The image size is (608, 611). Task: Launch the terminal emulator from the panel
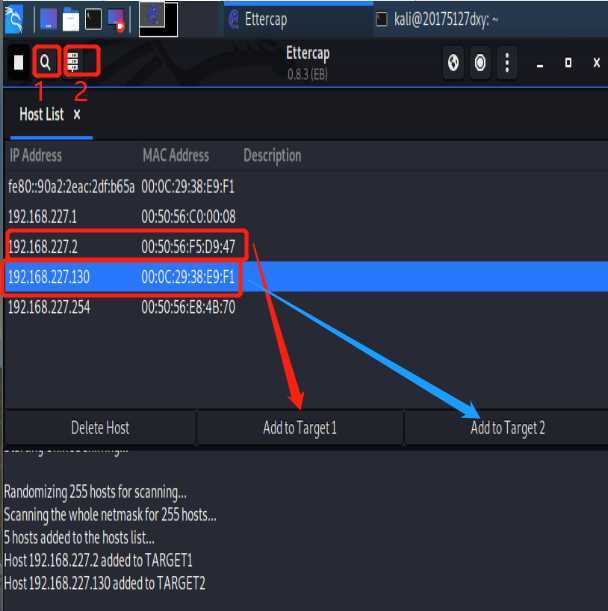[94, 19]
